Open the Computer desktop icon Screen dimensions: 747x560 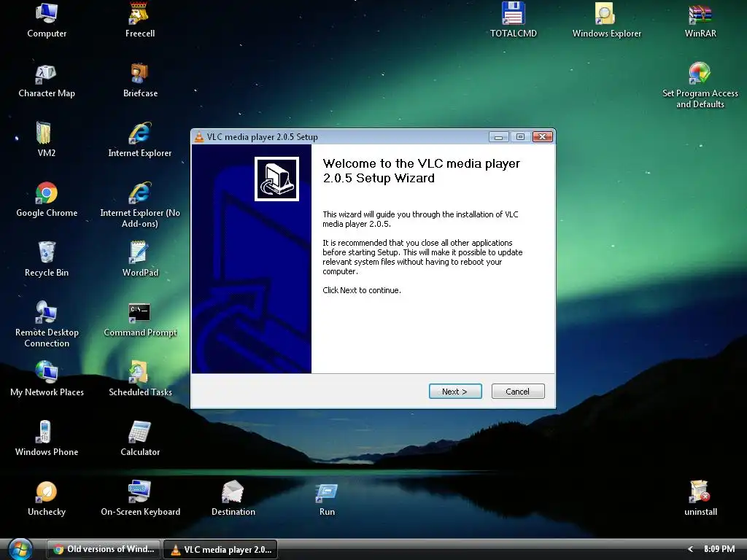47,20
